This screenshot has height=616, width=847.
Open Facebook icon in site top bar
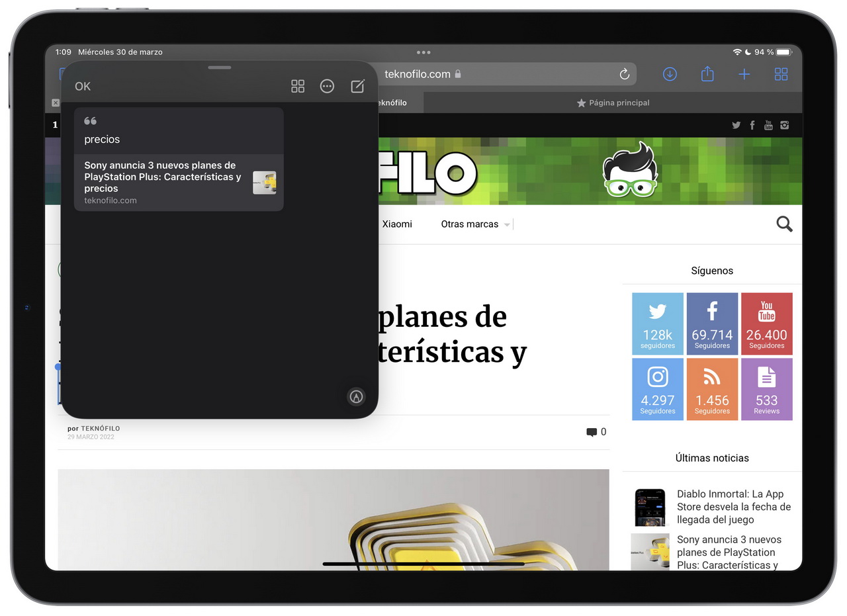pyautogui.click(x=752, y=125)
